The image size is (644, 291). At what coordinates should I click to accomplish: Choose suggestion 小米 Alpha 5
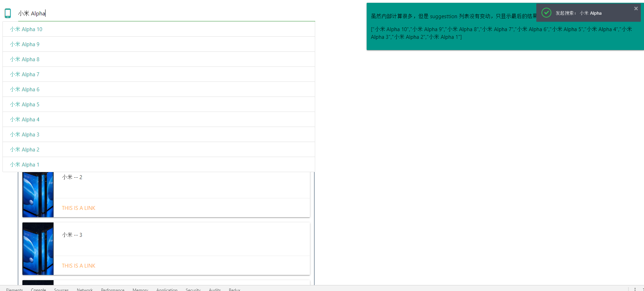(159, 104)
